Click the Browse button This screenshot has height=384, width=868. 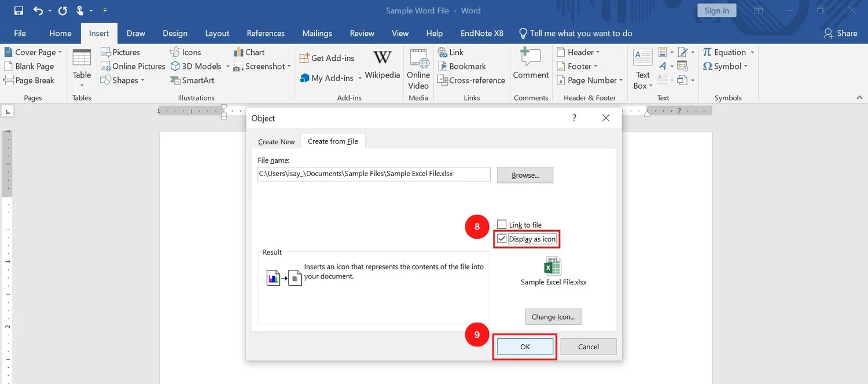click(x=524, y=175)
